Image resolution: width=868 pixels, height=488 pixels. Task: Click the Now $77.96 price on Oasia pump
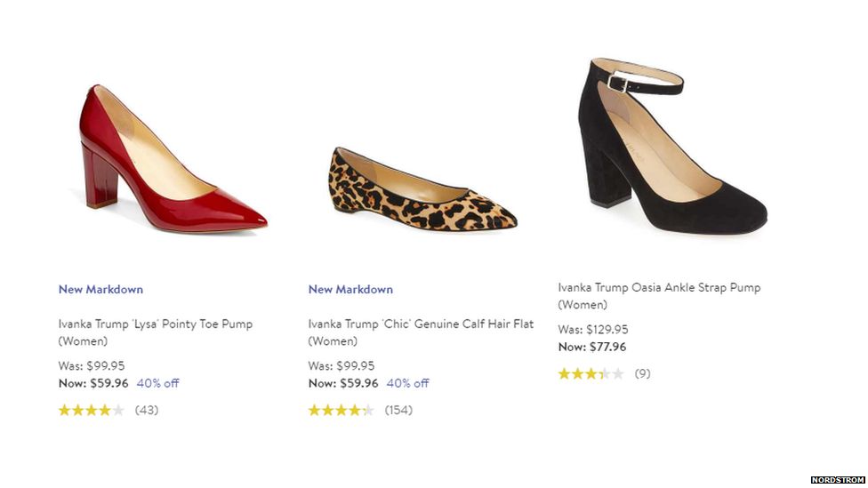592,347
